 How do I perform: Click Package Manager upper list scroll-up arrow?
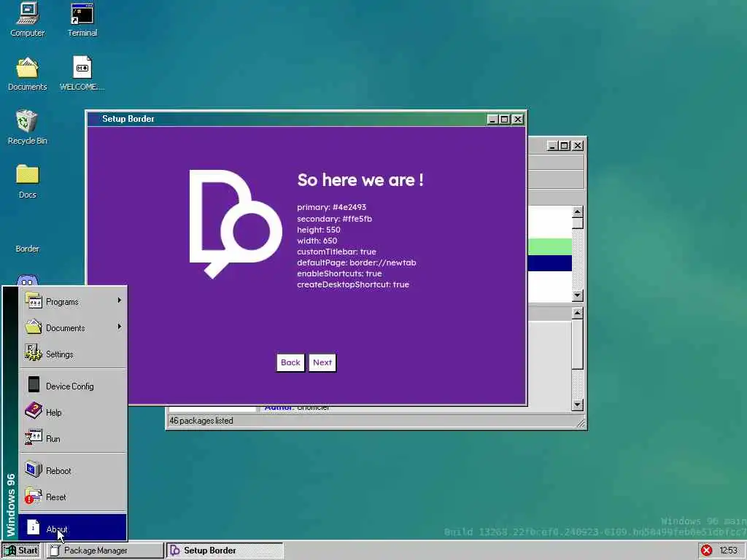point(578,212)
